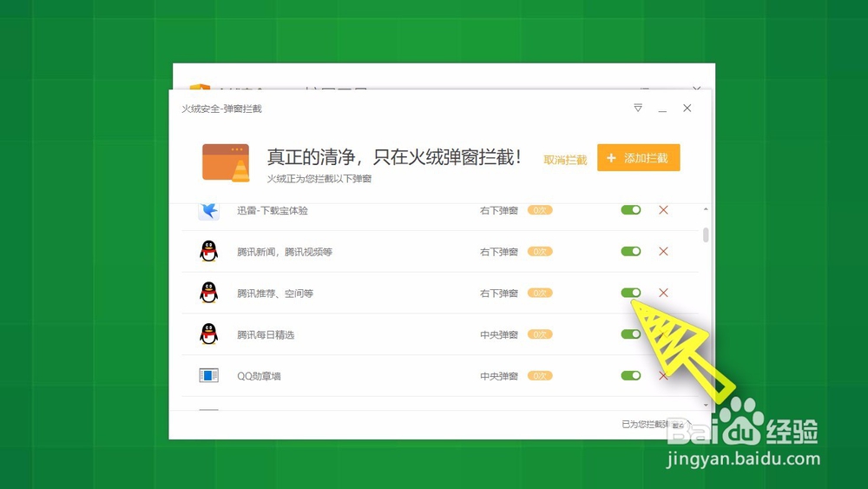Remove 腾讯新闻,腾讯视频等 rule via red X
The width and height of the screenshot is (868, 489).
663,251
